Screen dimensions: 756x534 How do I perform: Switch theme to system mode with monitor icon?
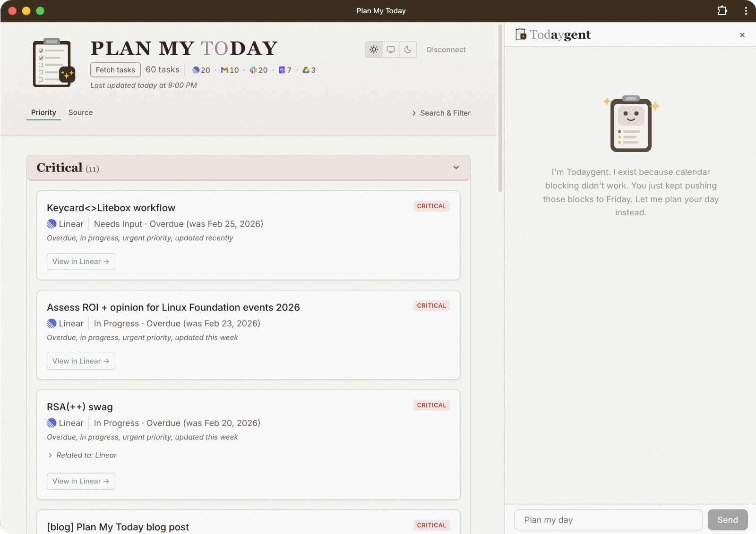coord(391,49)
